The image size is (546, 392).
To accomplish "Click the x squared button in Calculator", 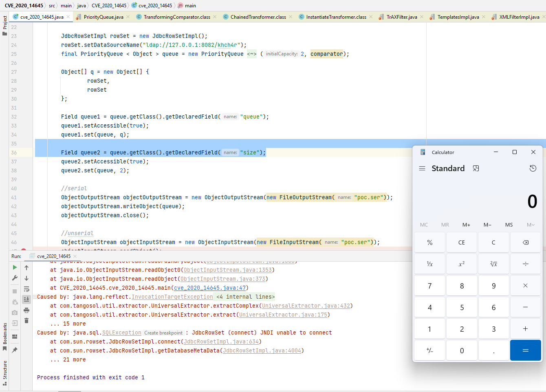I will click(462, 264).
